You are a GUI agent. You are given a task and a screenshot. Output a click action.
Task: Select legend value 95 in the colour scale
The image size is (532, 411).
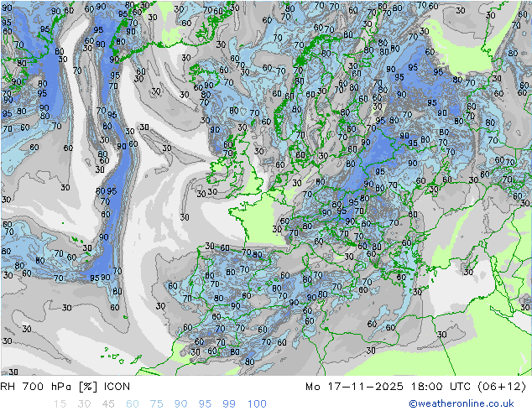[x=205, y=404]
